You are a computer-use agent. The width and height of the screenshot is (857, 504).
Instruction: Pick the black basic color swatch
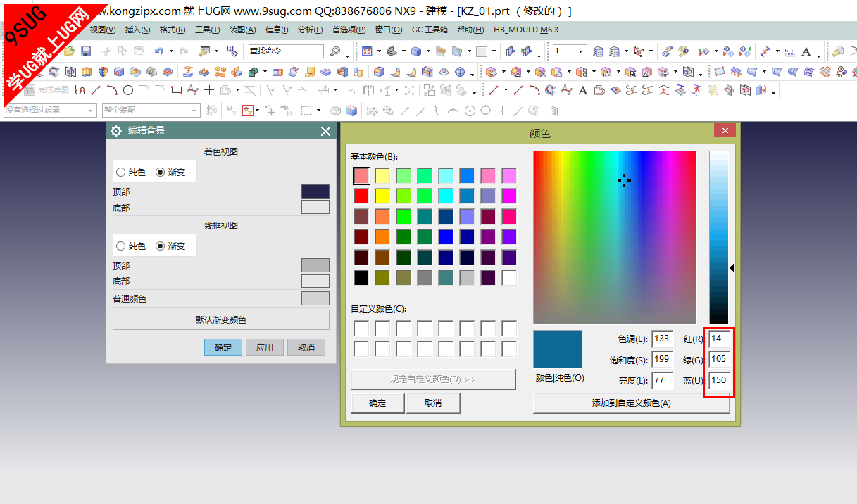(361, 278)
